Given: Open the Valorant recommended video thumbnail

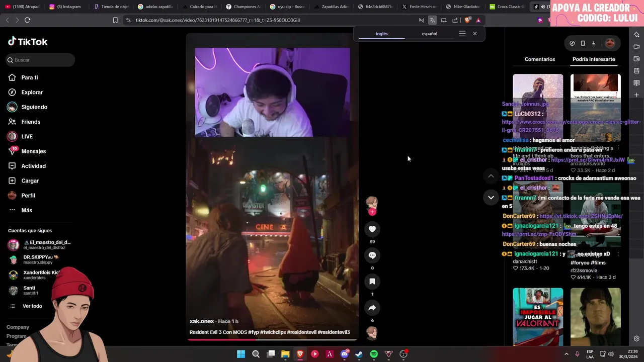Looking at the screenshot, I should click(x=538, y=317).
